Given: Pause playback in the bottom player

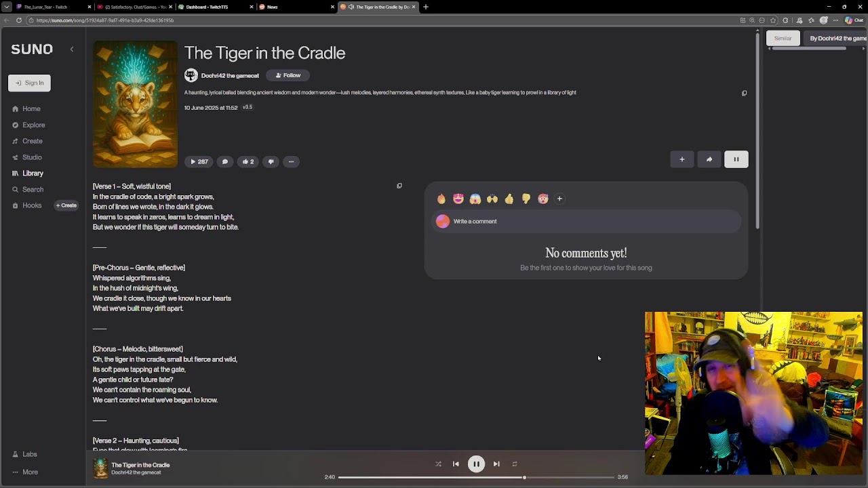Looking at the screenshot, I should point(476,464).
